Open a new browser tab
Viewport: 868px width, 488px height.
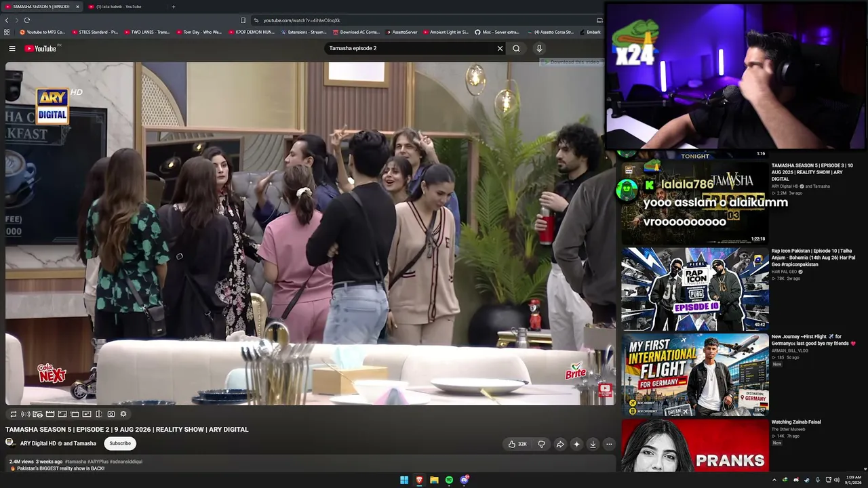(174, 7)
